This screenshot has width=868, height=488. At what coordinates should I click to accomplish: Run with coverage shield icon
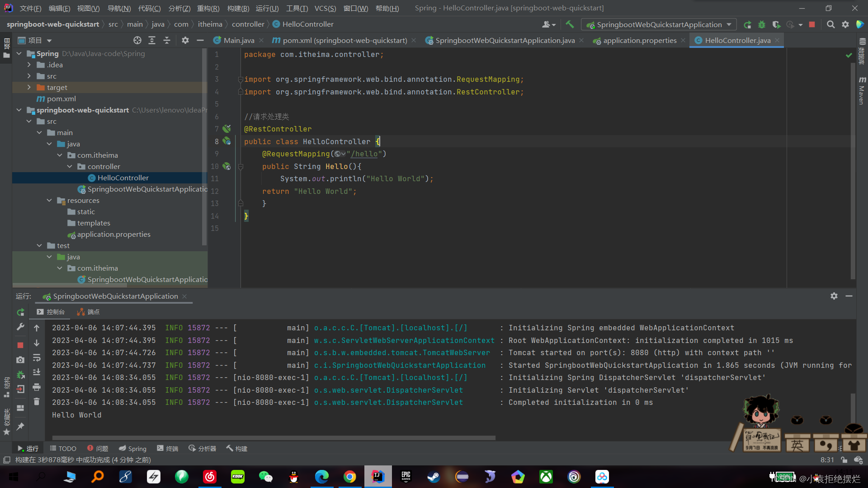[776, 24]
